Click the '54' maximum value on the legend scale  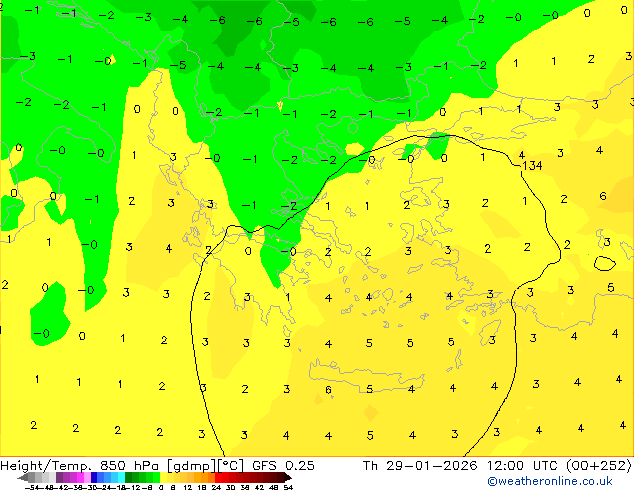[288, 487]
